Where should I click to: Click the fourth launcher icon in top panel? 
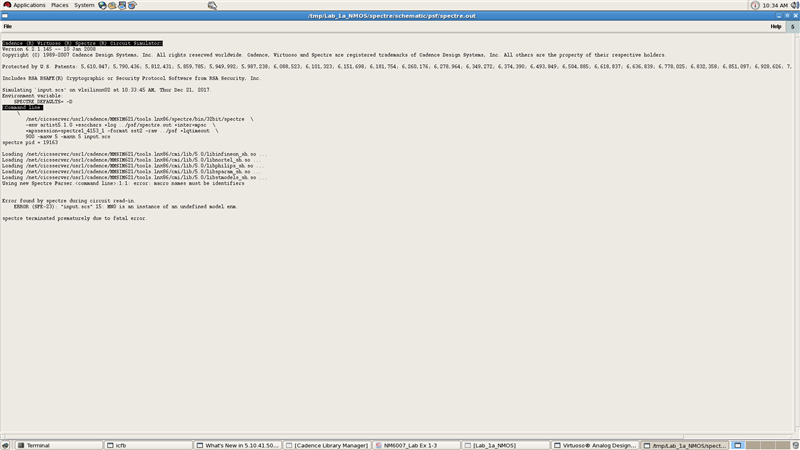click(133, 5)
